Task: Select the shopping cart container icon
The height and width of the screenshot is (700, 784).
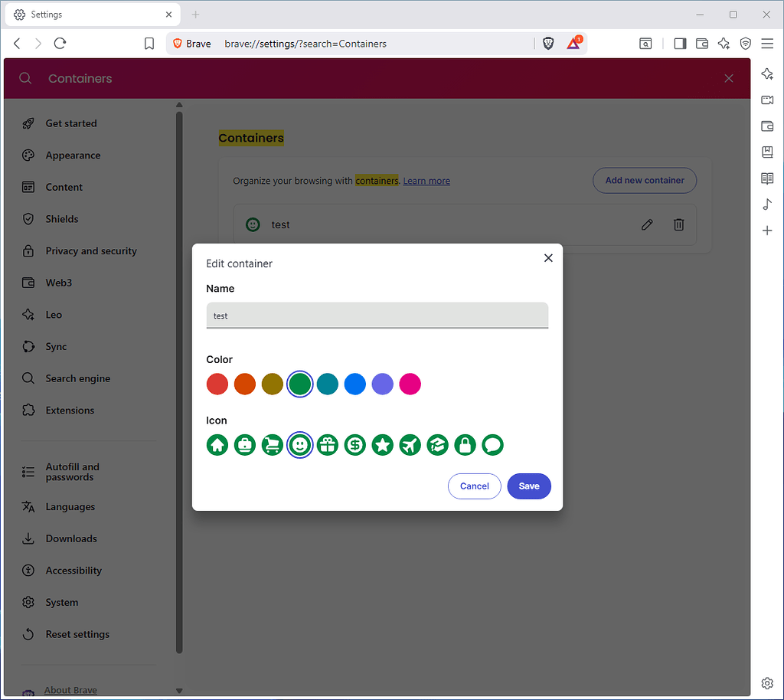Action: 273,445
